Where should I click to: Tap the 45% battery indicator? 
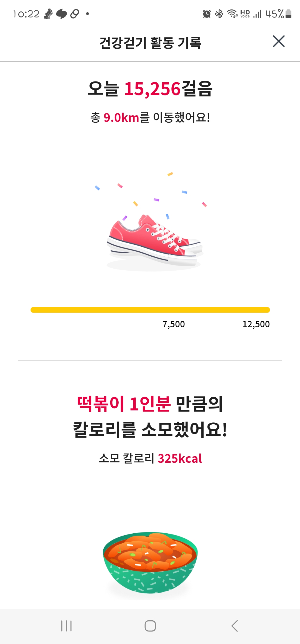[278, 14]
